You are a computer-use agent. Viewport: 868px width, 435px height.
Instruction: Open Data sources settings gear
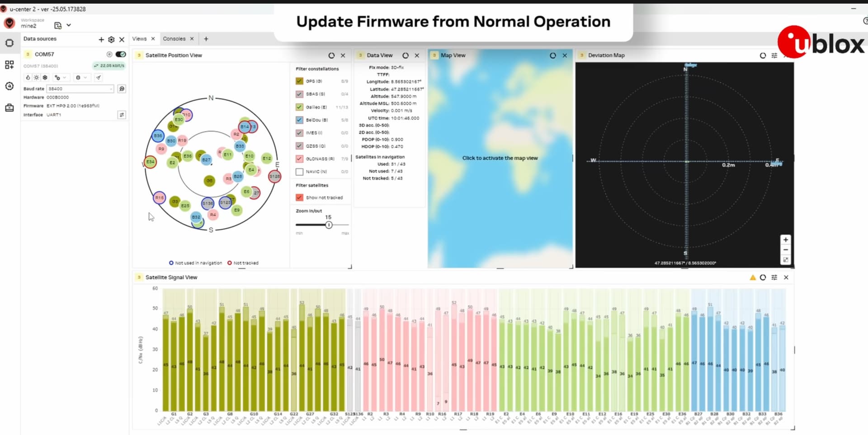(x=111, y=39)
